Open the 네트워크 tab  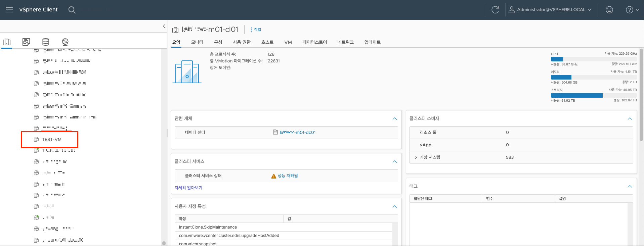pyautogui.click(x=346, y=42)
